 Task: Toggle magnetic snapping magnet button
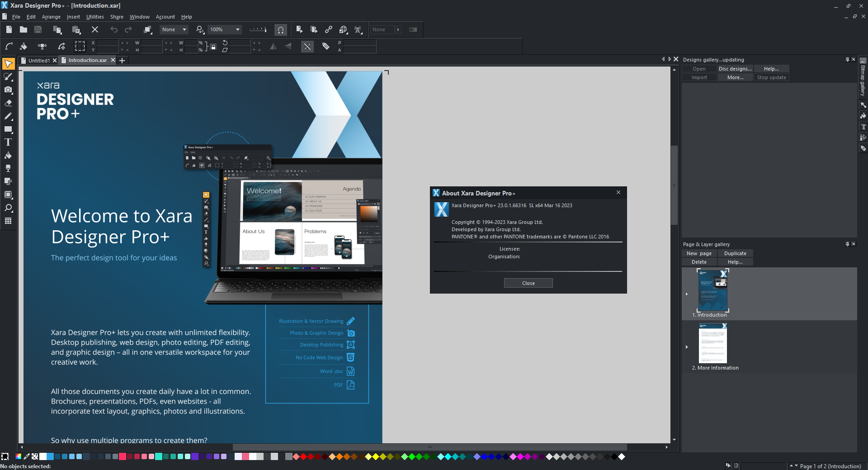point(281,30)
